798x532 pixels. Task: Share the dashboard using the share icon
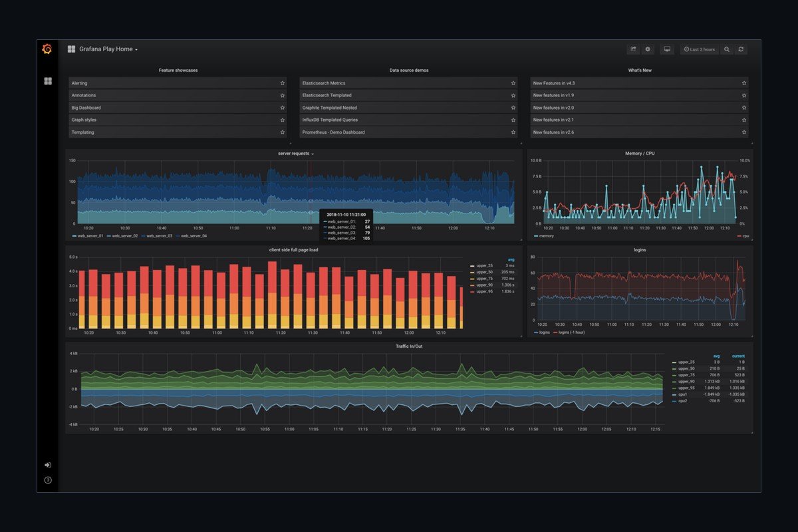pyautogui.click(x=633, y=49)
